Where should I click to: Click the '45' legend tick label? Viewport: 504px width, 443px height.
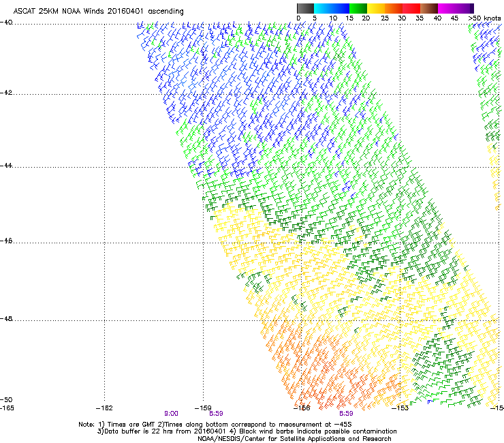tap(454, 18)
